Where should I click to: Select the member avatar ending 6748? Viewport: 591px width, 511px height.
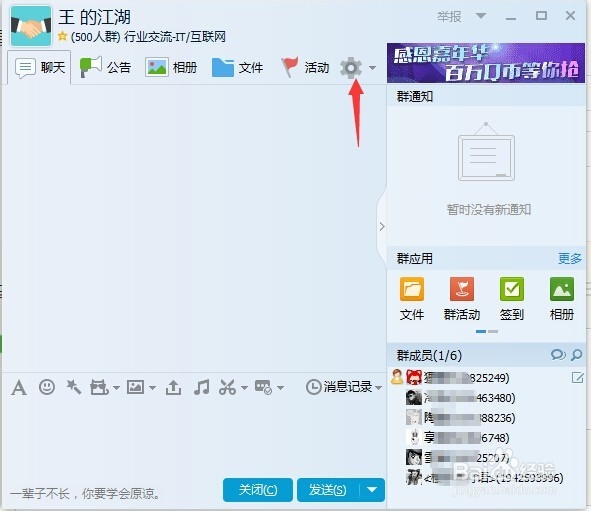pos(413,438)
